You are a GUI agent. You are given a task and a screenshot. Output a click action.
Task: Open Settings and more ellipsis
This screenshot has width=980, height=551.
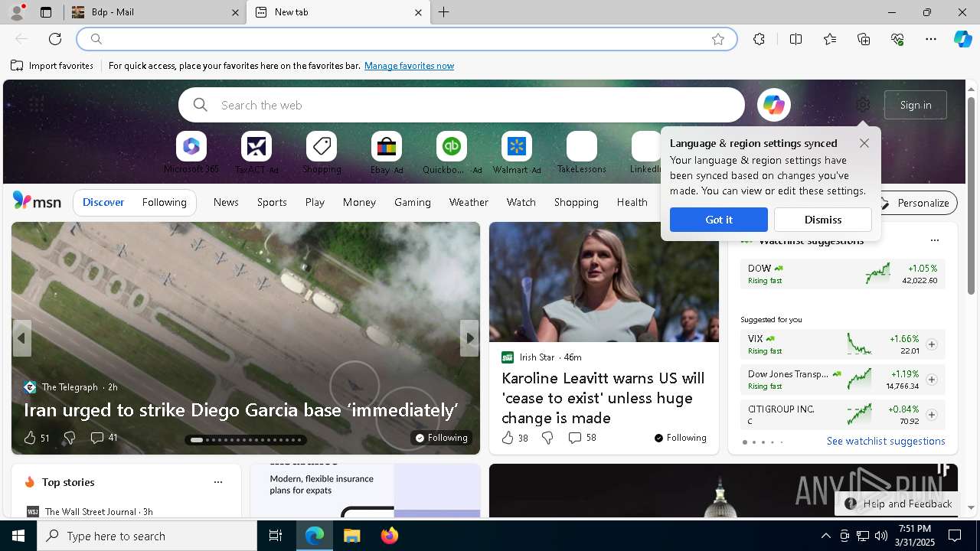[x=931, y=39]
